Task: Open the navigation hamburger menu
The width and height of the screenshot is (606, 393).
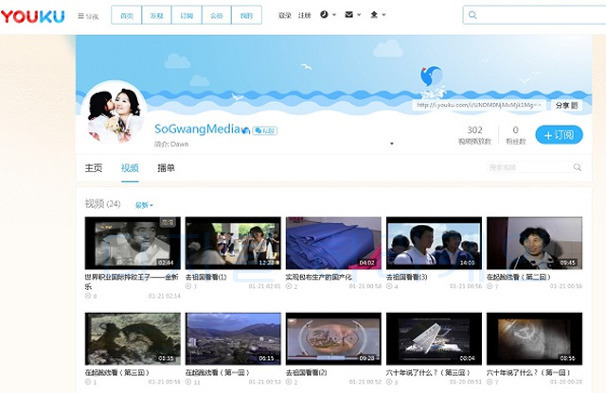Action: tap(88, 16)
